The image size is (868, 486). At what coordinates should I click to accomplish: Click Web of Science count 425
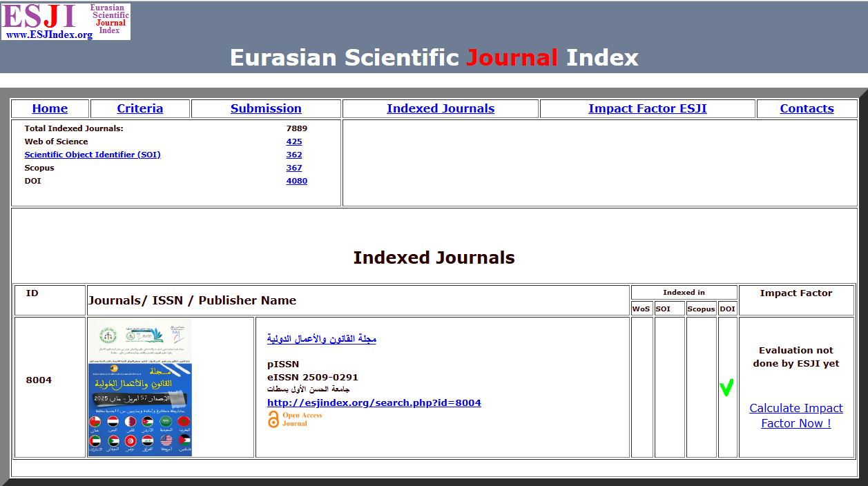click(294, 142)
